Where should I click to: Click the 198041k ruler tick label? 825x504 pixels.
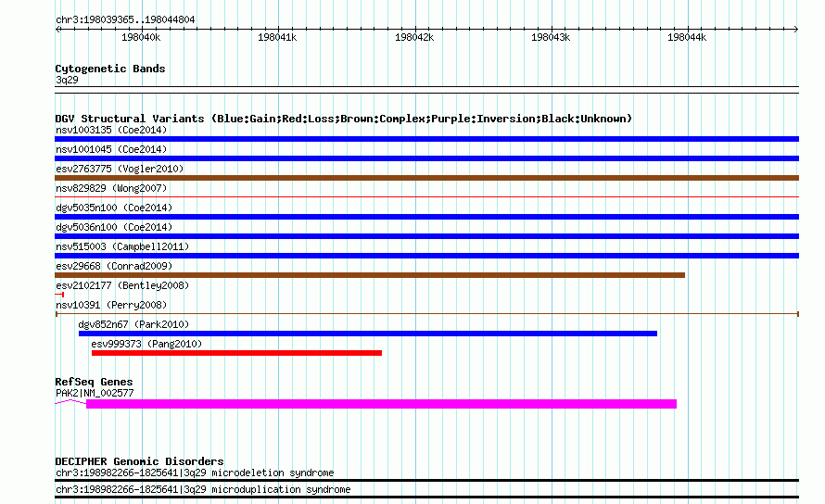277,37
